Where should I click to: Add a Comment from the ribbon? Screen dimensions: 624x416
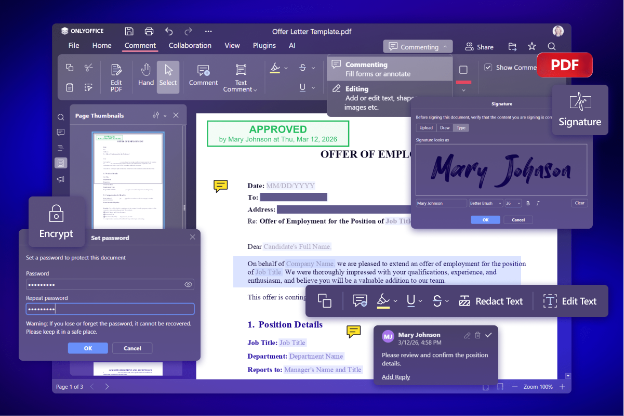(203, 75)
